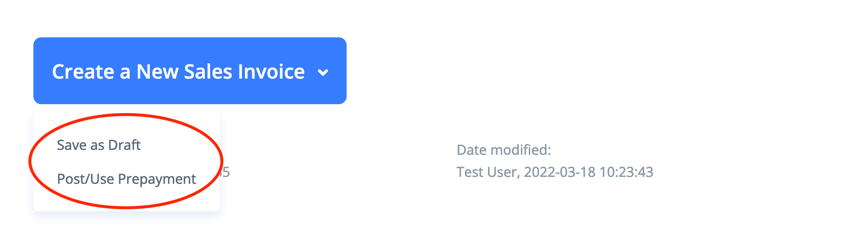868x229 pixels.
Task: Select Save as Draft from the menu
Action: (x=99, y=145)
